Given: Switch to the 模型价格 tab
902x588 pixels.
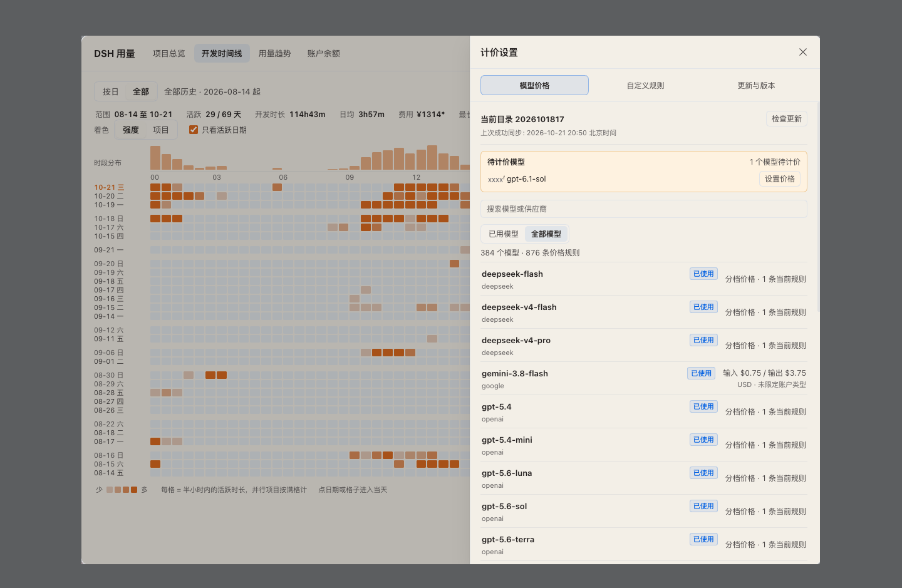Looking at the screenshot, I should click(x=534, y=85).
